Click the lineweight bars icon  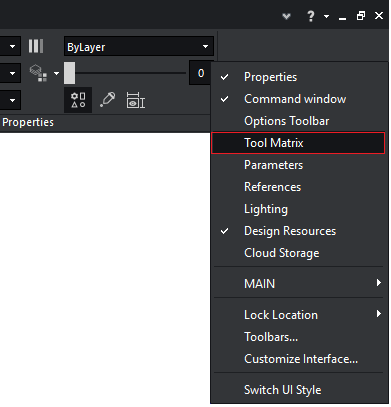coord(36,46)
